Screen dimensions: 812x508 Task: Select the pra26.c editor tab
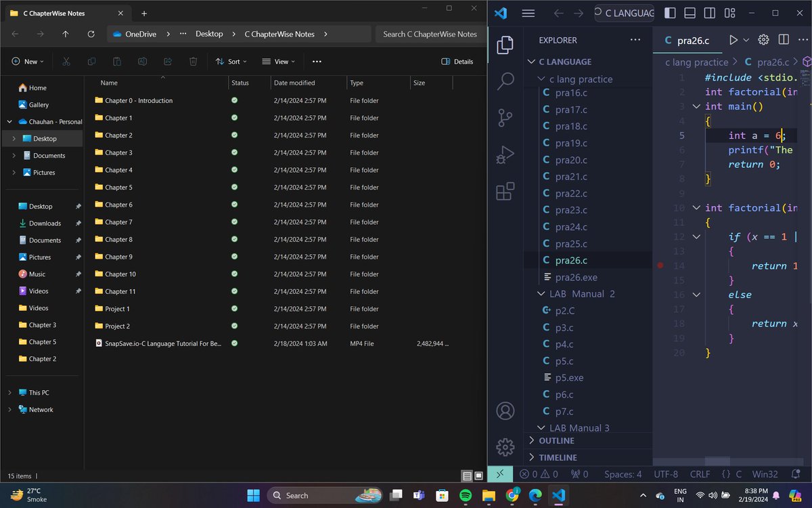pyautogui.click(x=686, y=40)
